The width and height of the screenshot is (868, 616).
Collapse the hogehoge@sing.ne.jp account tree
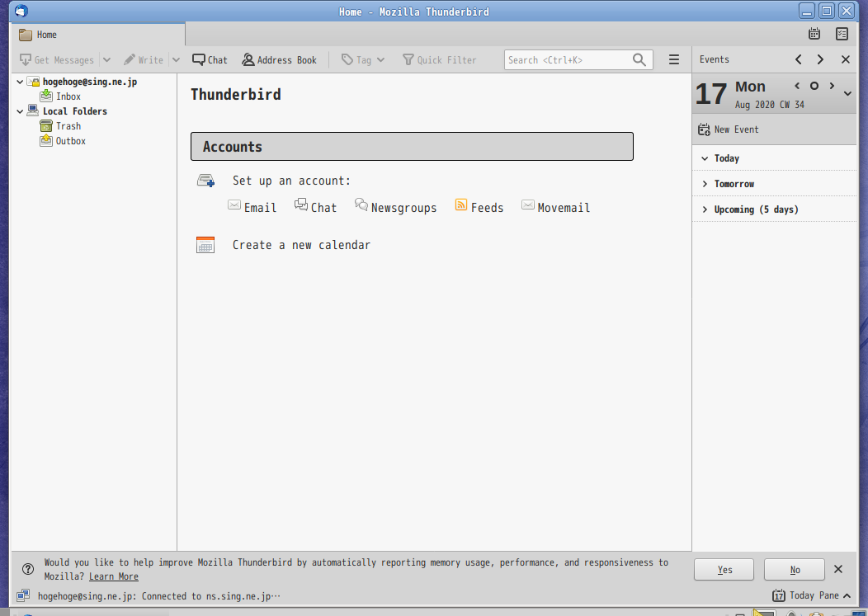(x=20, y=82)
